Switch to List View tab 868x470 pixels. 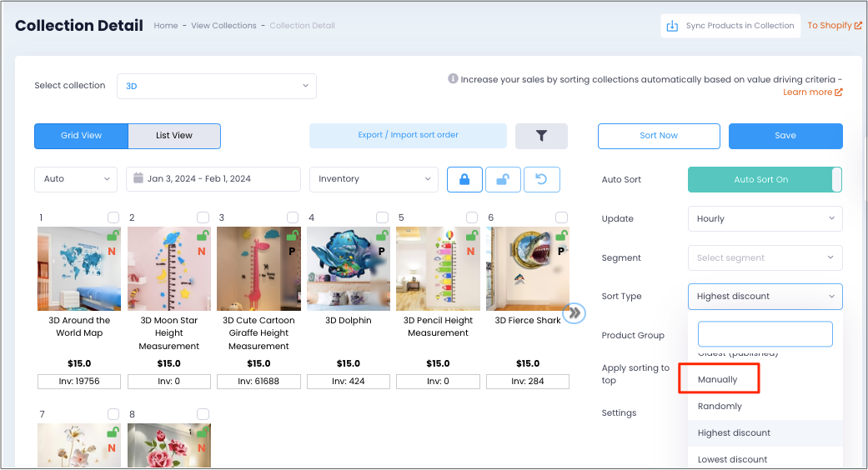pos(173,136)
